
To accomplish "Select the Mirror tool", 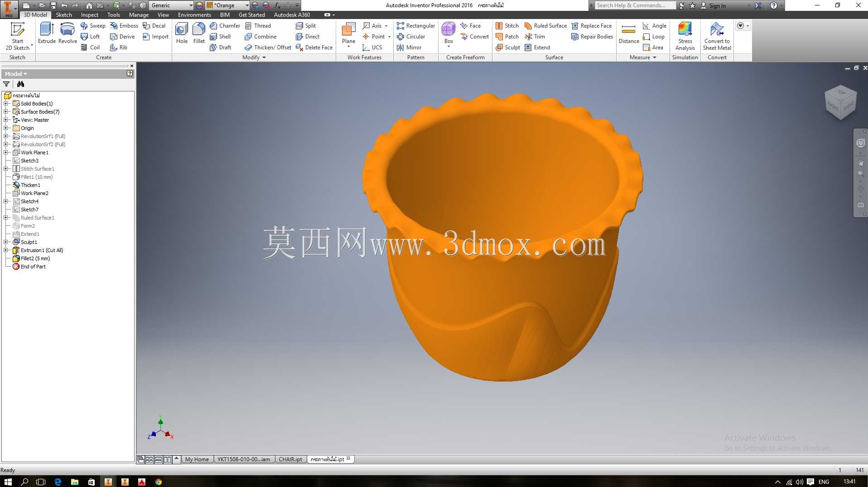I will point(409,48).
